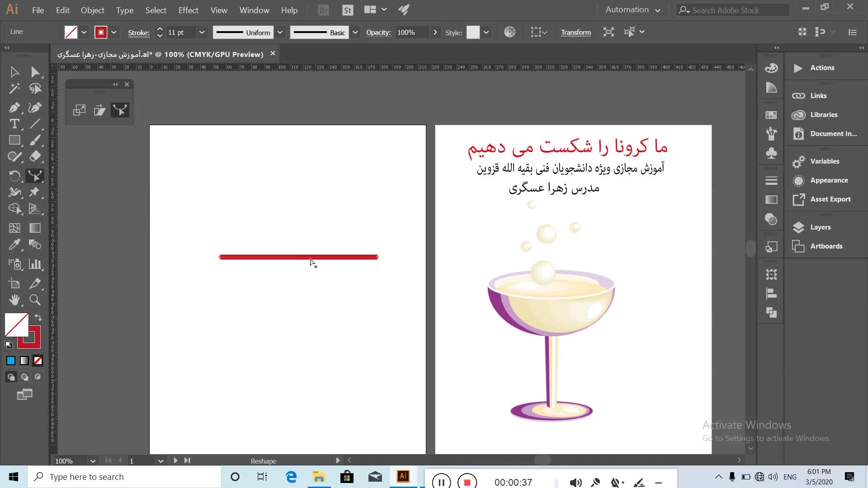This screenshot has width=868, height=488.
Task: Set paint to None mode
Action: tap(38, 361)
